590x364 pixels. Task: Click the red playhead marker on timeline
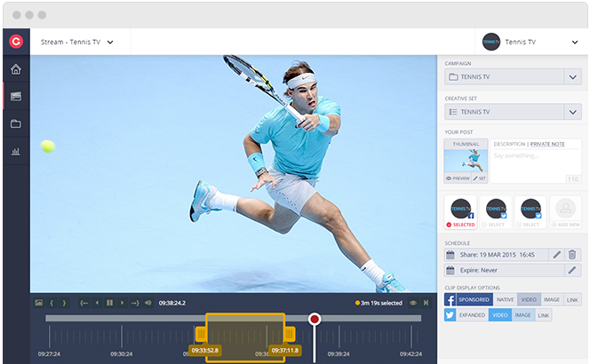point(315,320)
